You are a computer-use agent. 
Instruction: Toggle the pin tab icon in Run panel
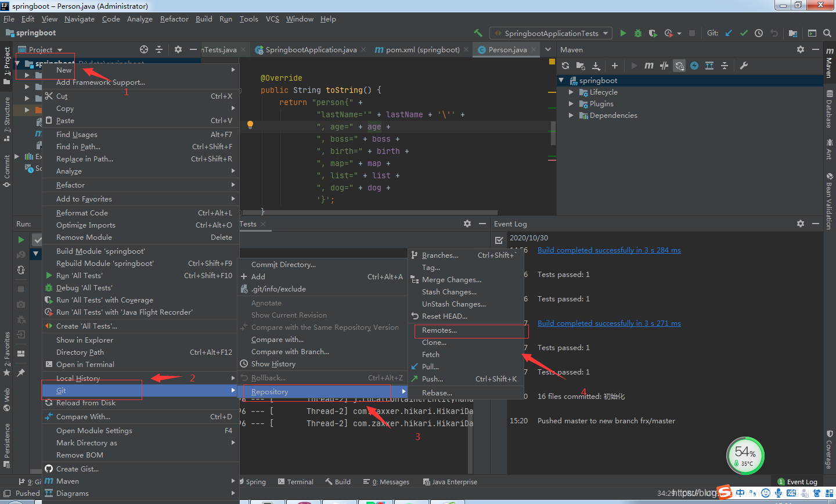pos(21,372)
